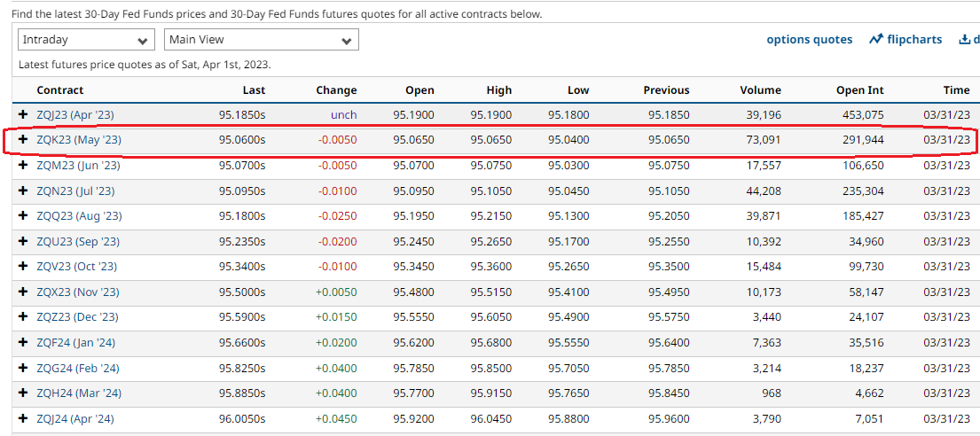Click the Last column header

(254, 90)
